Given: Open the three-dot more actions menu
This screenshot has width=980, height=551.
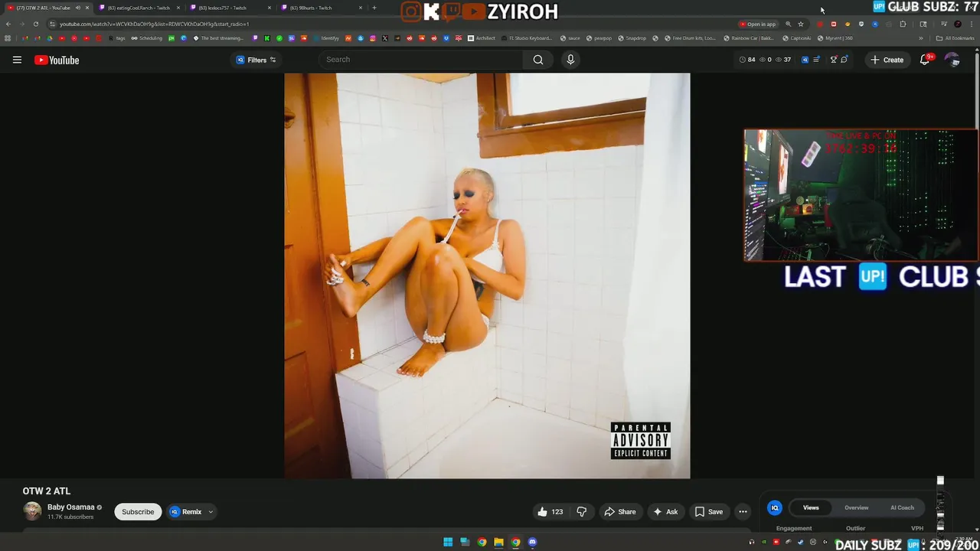Looking at the screenshot, I should [x=743, y=512].
